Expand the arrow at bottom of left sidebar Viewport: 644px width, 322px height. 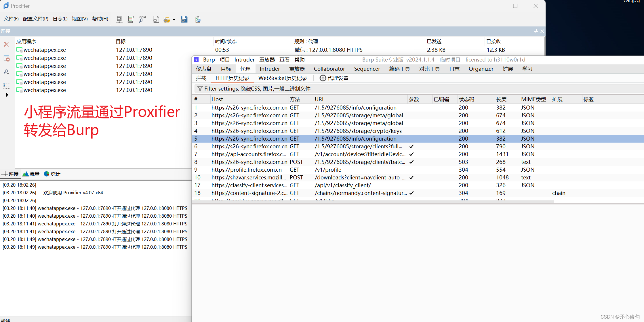click(x=7, y=95)
